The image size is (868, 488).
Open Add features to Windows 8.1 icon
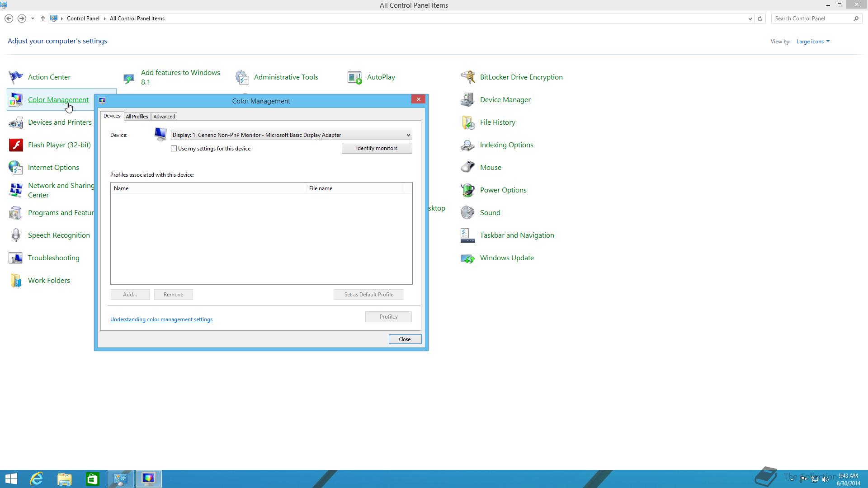(x=129, y=78)
